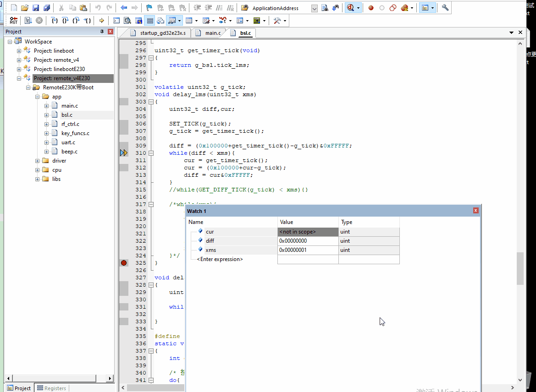Image resolution: width=536 pixels, height=392 pixels.
Task: Toggle the Project panel pin
Action: [x=102, y=32]
